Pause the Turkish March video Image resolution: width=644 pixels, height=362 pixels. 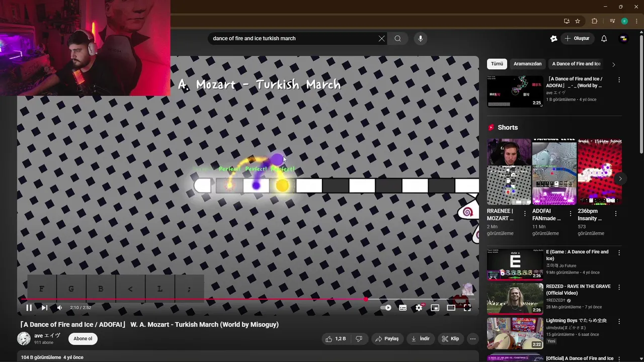pyautogui.click(x=29, y=308)
